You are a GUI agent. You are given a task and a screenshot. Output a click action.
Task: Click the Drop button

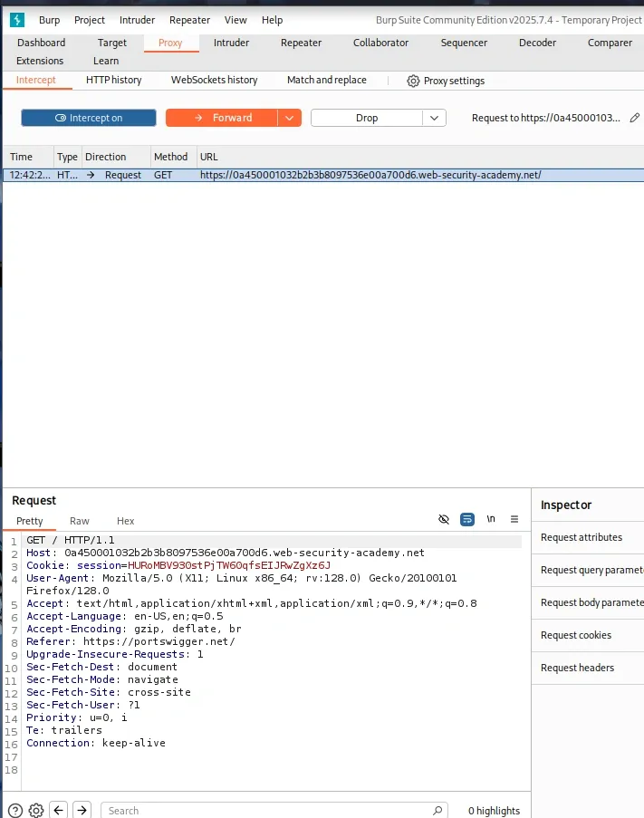pos(367,118)
